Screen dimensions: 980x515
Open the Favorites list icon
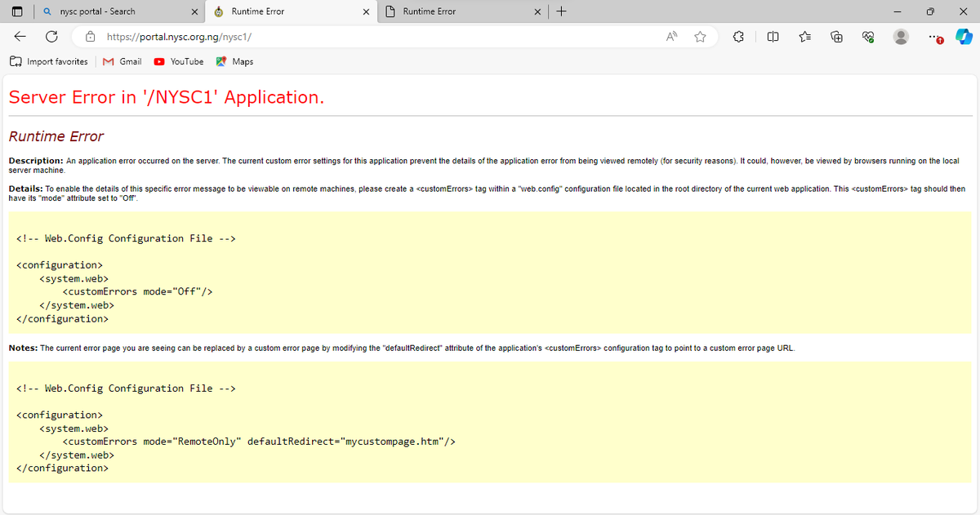(804, 37)
